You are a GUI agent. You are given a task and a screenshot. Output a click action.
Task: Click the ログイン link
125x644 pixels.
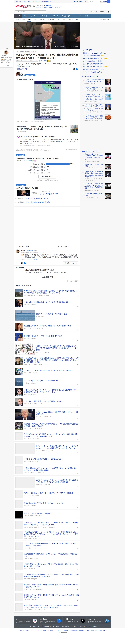(x=38, y=7)
